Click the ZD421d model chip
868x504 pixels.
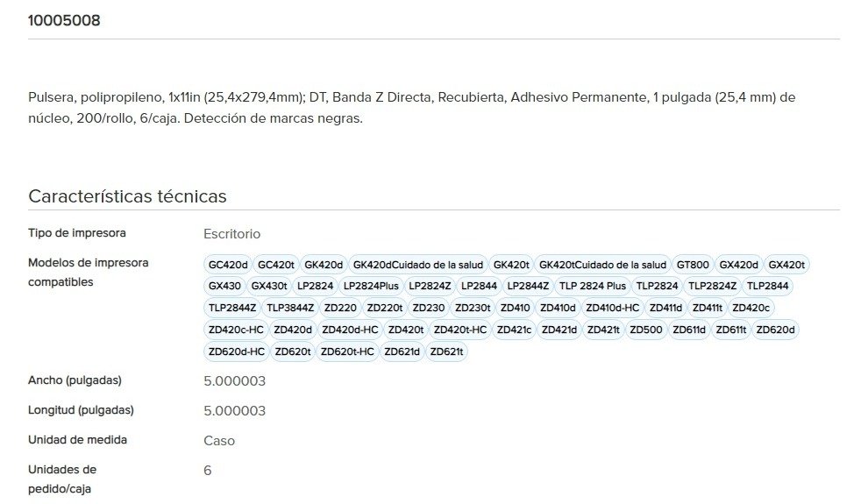[x=559, y=330]
